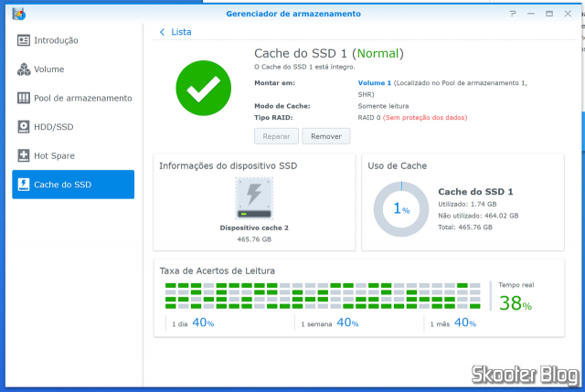Minimize the Storage Manager window
This screenshot has width=585, height=392.
click(531, 14)
